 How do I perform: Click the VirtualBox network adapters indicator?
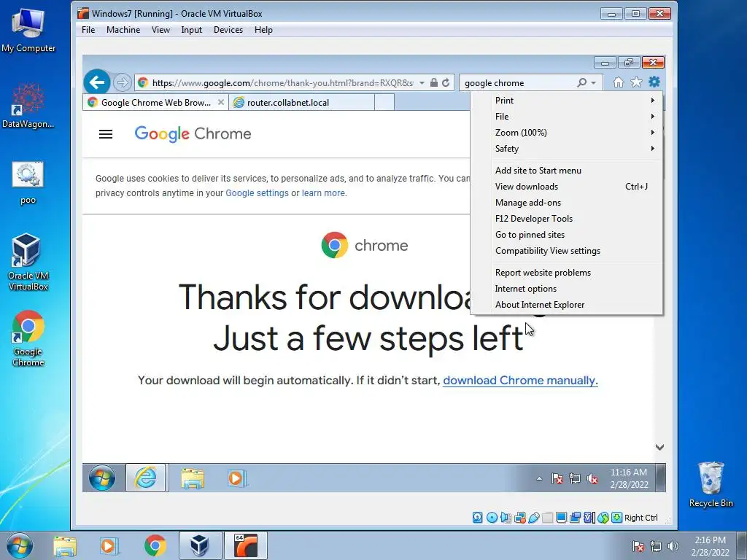pos(519,518)
